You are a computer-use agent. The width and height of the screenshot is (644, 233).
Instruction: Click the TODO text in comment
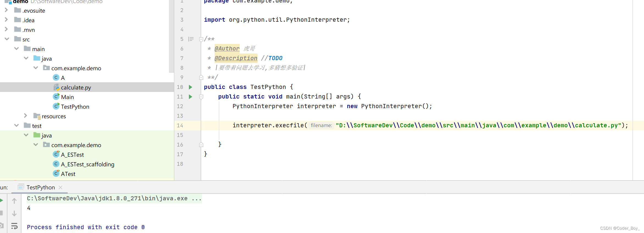coord(275,58)
